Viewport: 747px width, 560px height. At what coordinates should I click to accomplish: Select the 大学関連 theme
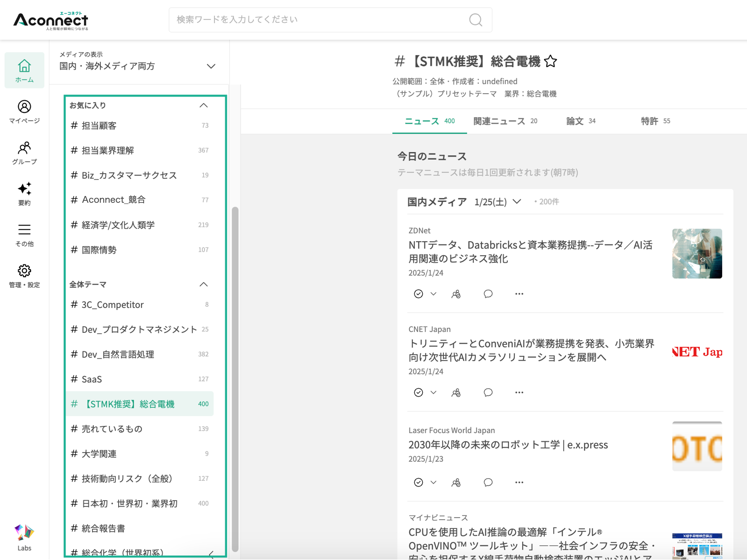pos(139,454)
